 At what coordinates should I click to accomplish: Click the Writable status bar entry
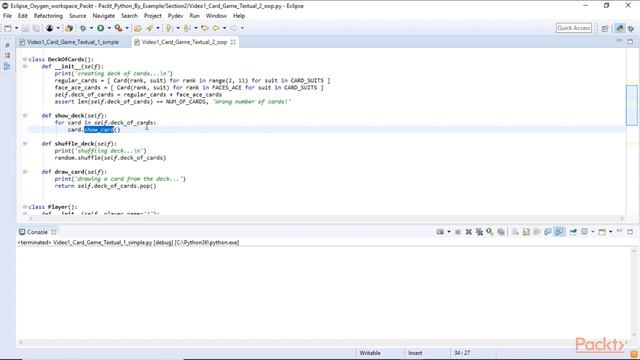pyautogui.click(x=370, y=353)
